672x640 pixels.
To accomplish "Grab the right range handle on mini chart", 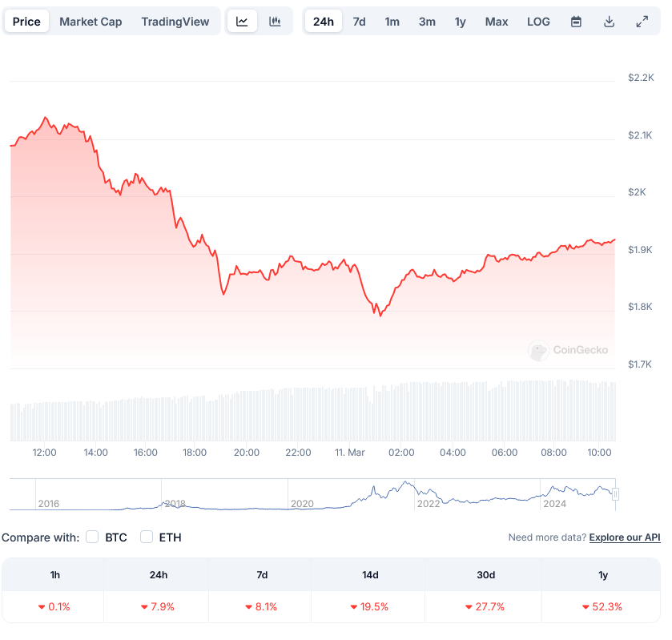I will click(615, 495).
